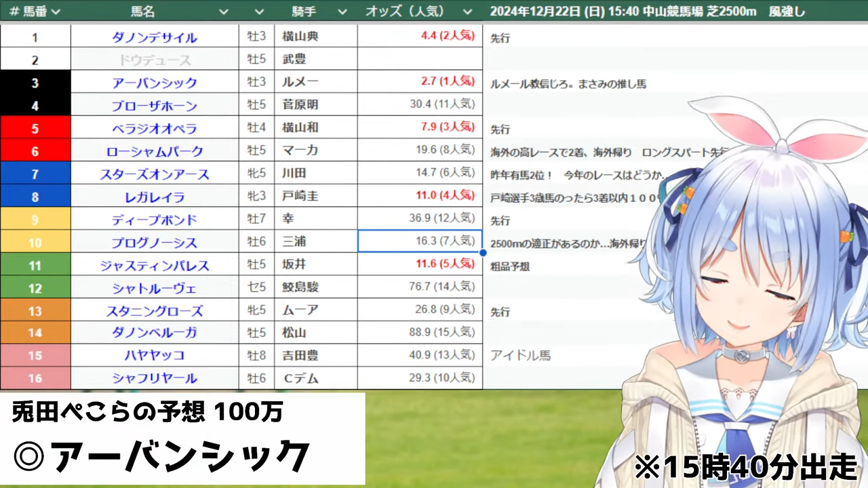Select green horse number 11 cell
868x488 pixels.
[35, 266]
